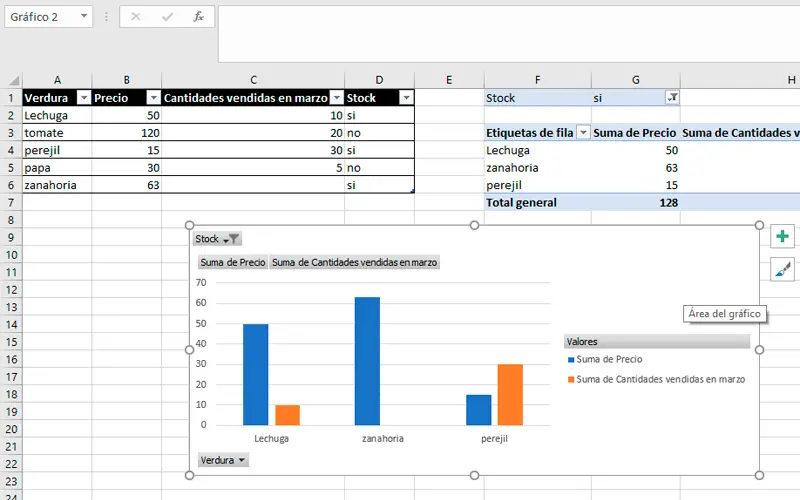Open pivot Stock filter dropdown in G1
800x500 pixels.
pos(672,97)
